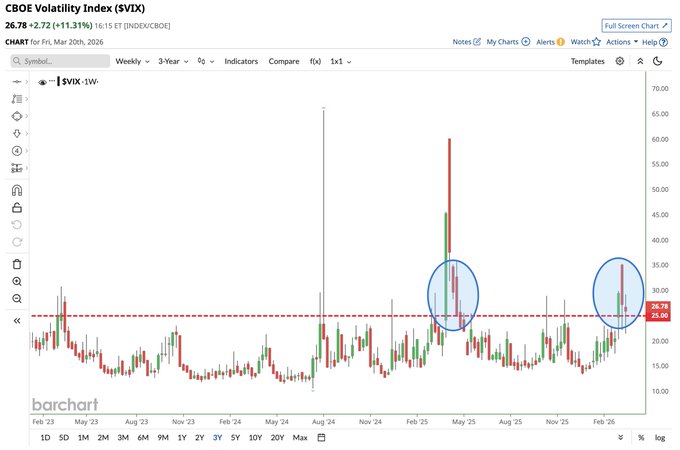Add $VIX to Watchlist star

[x=585, y=42]
